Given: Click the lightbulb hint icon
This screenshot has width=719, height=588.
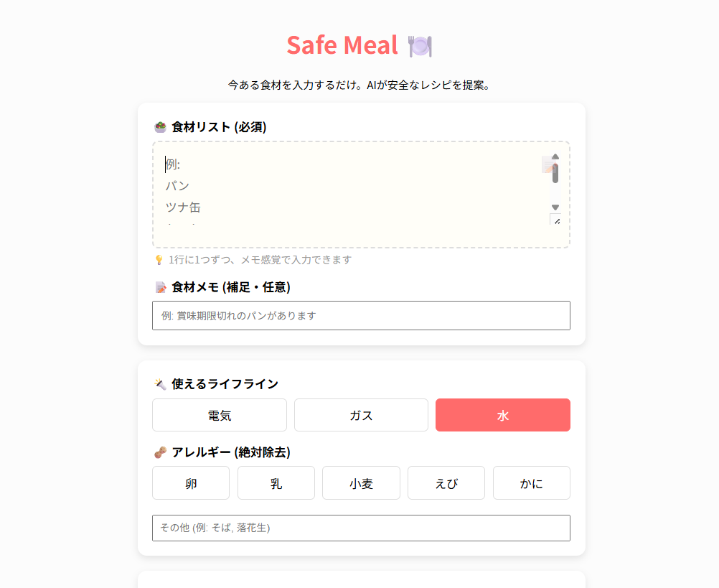Looking at the screenshot, I should [159, 260].
